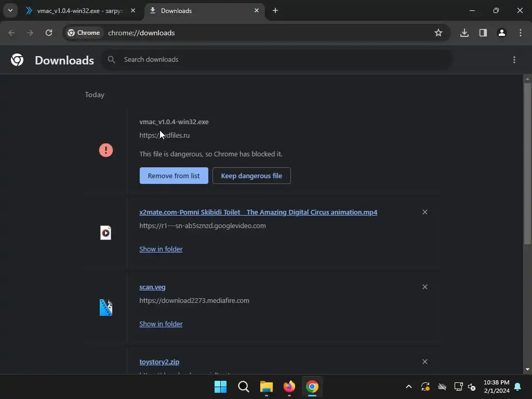Click the page vertical scrollbar thumb

coord(527,164)
